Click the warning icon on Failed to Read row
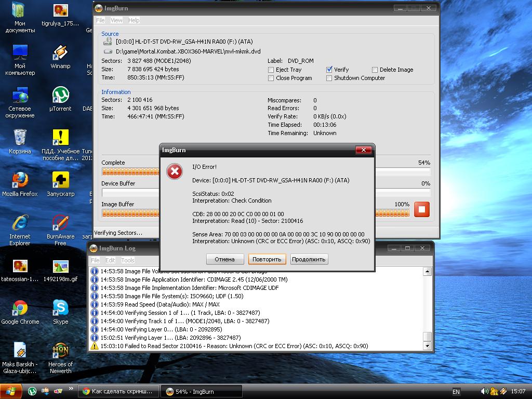Image resolution: width=532 pixels, height=399 pixels. pos(95,346)
